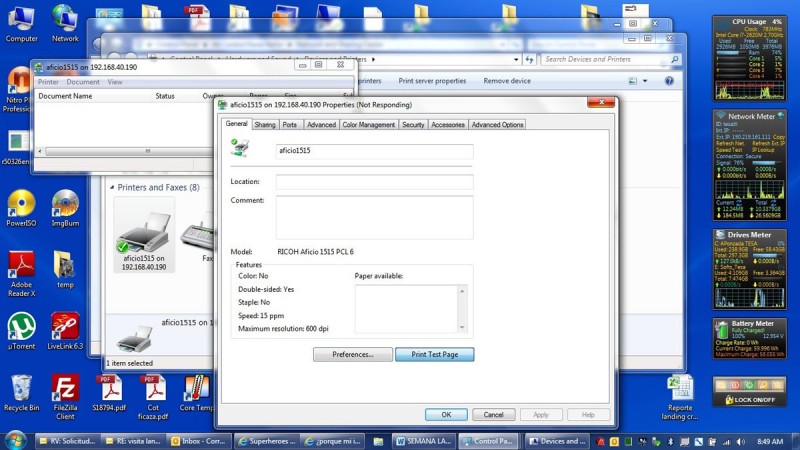Select aficio1515 on 192.168.40.190 printer icon
Viewport: 800px width, 450px height.
tap(144, 235)
